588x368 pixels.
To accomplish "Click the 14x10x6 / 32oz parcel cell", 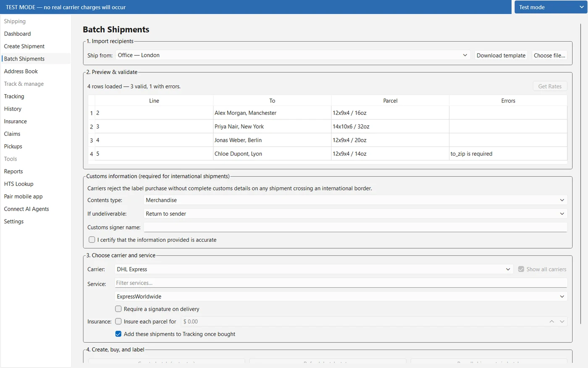I will pos(390,127).
